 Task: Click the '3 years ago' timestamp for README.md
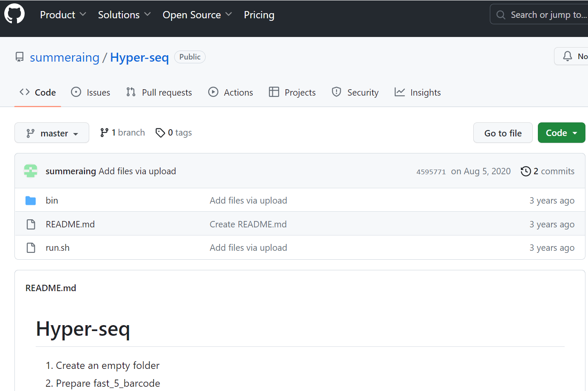point(552,224)
